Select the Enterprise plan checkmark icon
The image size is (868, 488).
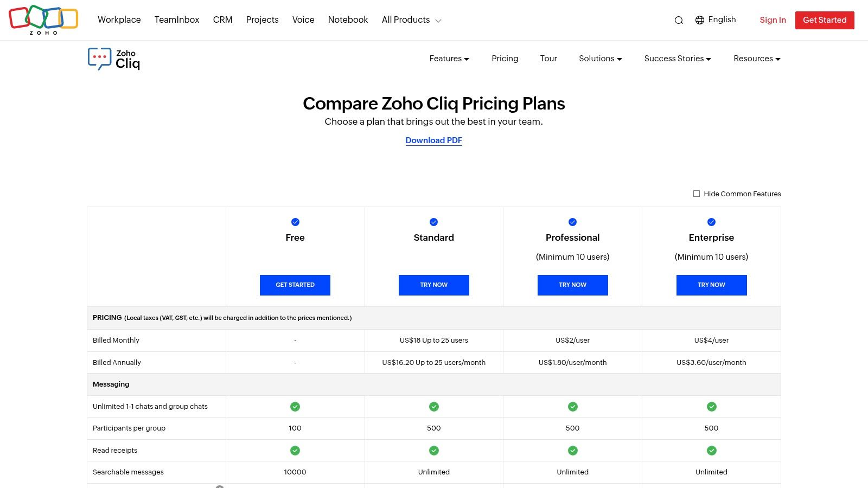711,222
